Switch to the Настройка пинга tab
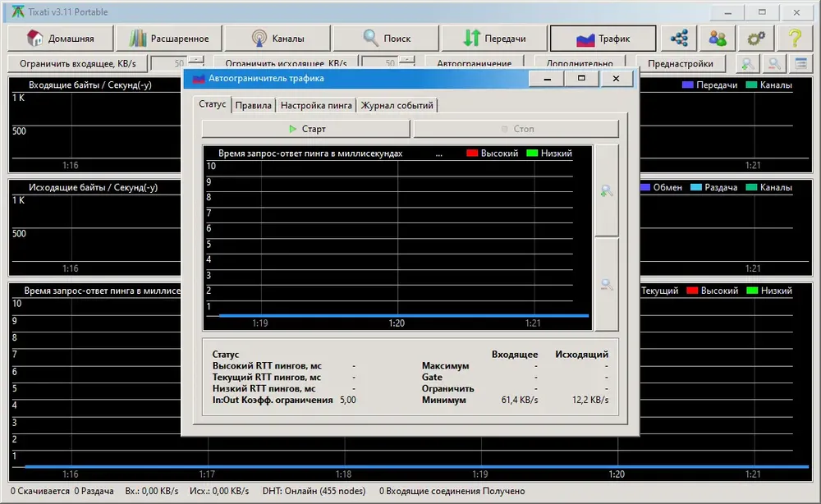Viewport: 821px width, 504px height. [316, 105]
